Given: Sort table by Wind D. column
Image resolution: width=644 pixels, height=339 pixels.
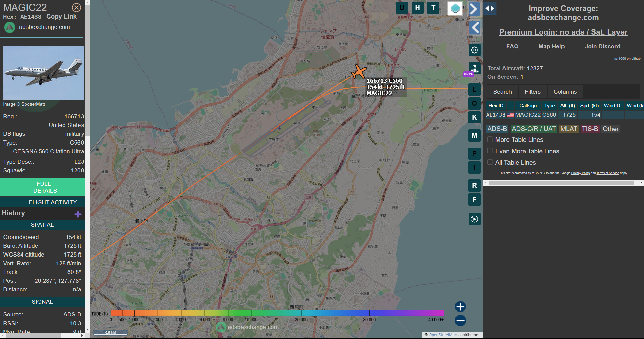Looking at the screenshot, I should [x=612, y=106].
